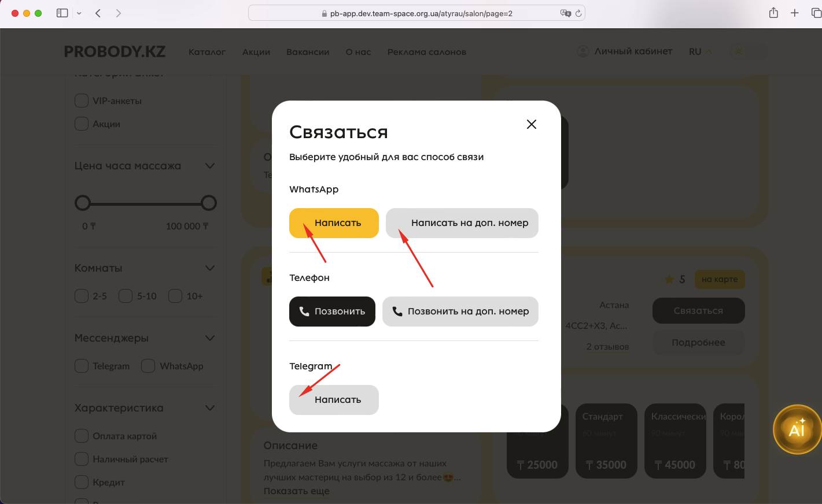Collapse the Цена часа массажа section
The width and height of the screenshot is (822, 504).
[210, 166]
